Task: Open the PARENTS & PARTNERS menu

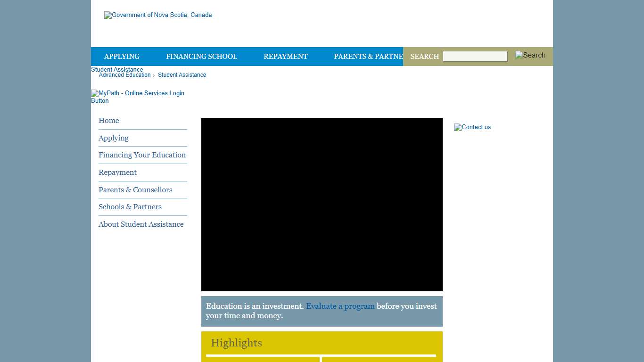Action: coord(368,57)
